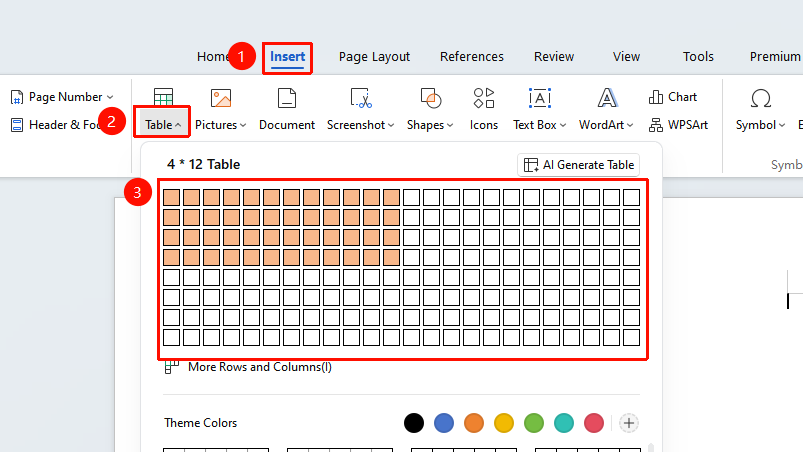Click the top-left cell of the table grid
Image resolution: width=803 pixels, height=452 pixels.
pyautogui.click(x=172, y=198)
